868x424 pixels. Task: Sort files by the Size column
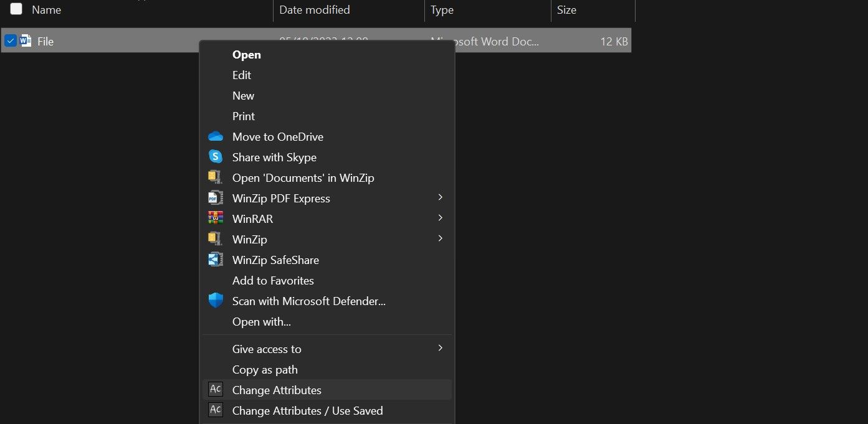coord(566,9)
